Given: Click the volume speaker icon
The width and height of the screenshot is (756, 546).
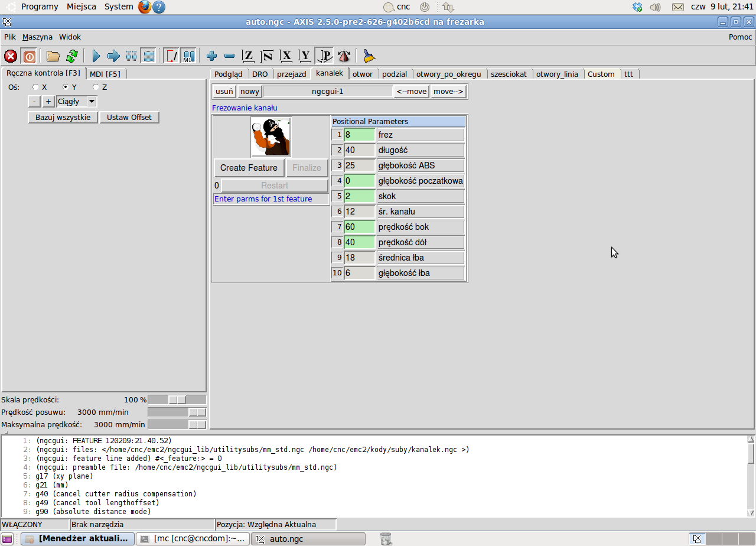Looking at the screenshot, I should tap(655, 7).
